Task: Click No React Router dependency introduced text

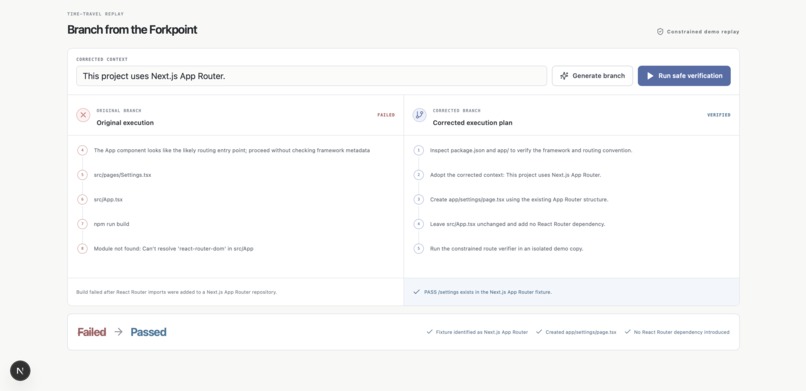Action: [x=682, y=332]
